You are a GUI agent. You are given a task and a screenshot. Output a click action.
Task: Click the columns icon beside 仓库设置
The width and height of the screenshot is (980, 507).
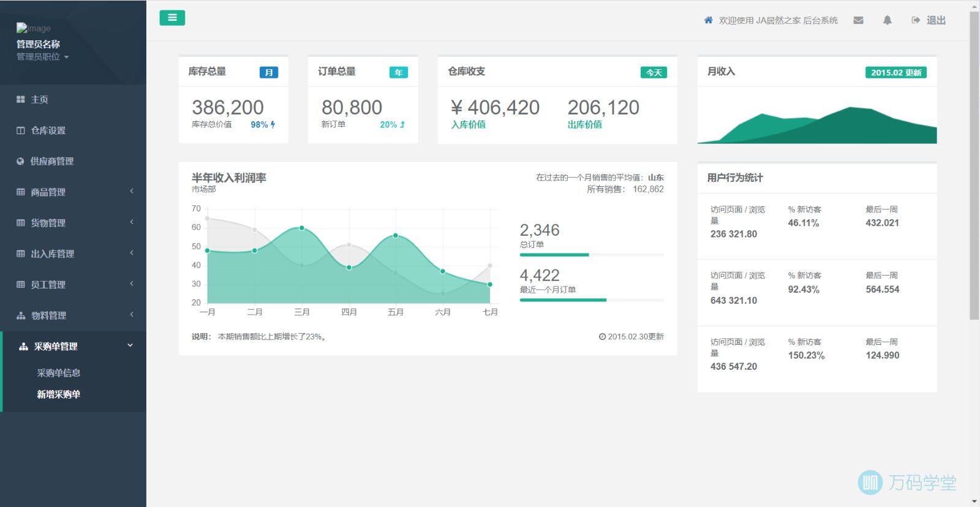tap(21, 130)
